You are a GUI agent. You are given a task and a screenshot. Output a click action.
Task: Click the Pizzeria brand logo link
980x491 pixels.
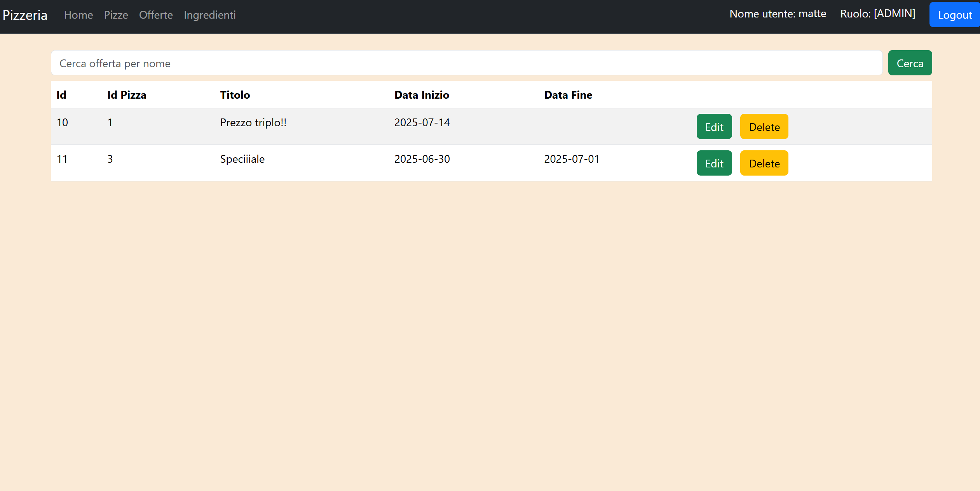[25, 15]
